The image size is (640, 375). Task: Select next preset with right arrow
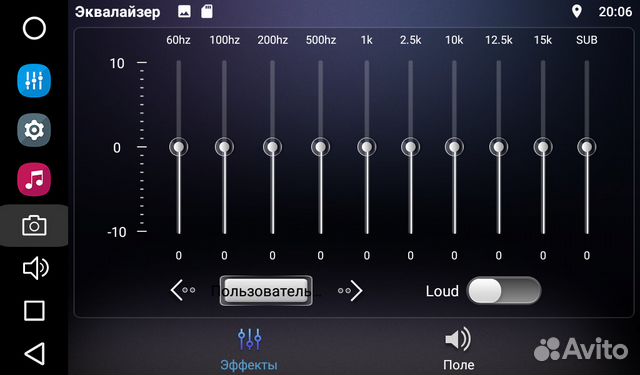[x=350, y=291]
